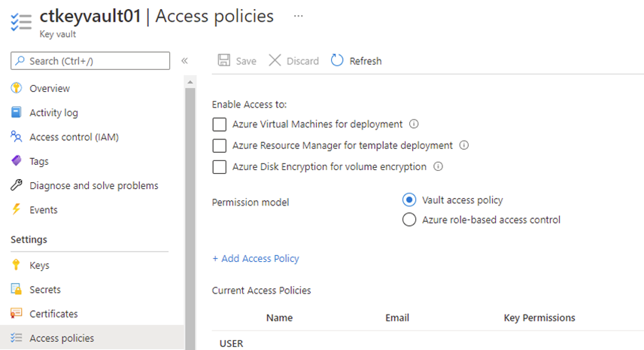Click the Add Access Policy link
The height and width of the screenshot is (350, 644).
[x=256, y=258]
